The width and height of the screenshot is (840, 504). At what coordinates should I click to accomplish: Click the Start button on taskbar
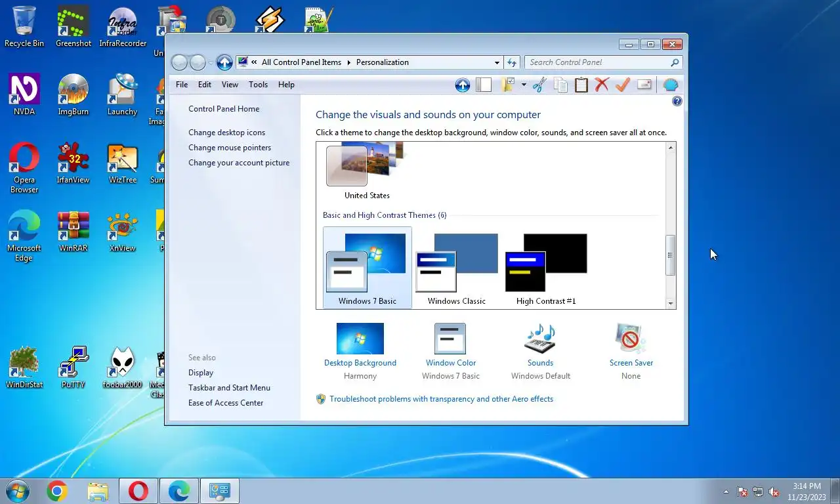coord(16,491)
